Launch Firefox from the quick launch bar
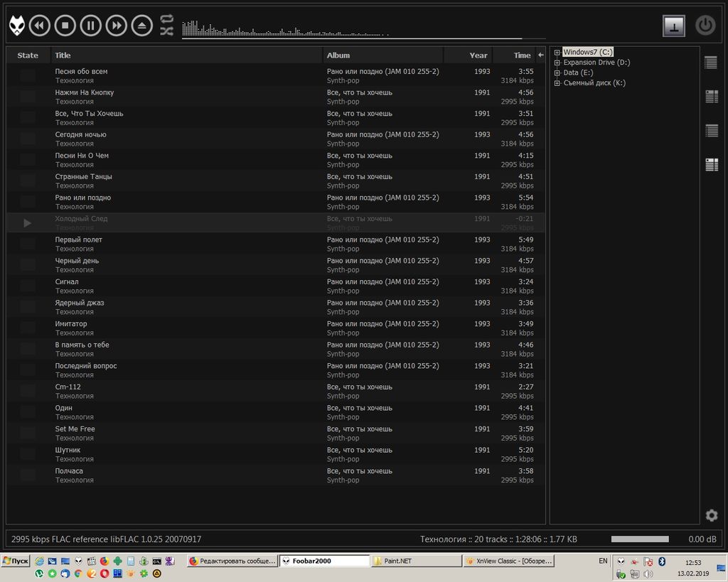The height and width of the screenshot is (582, 728). click(x=104, y=561)
